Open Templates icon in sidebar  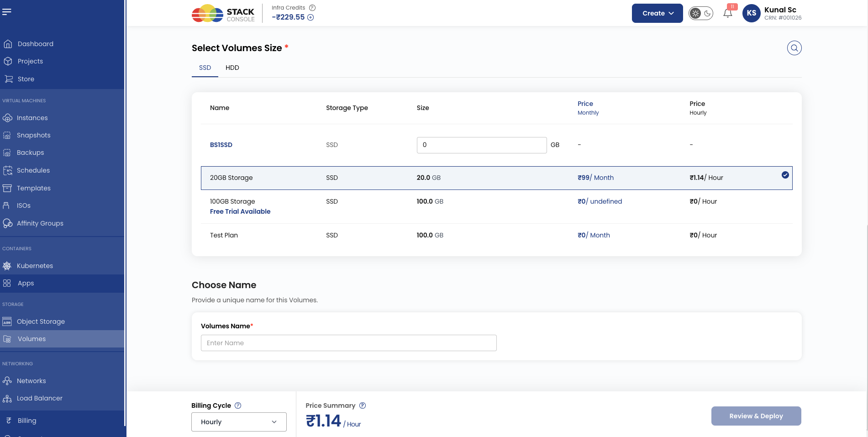7,188
